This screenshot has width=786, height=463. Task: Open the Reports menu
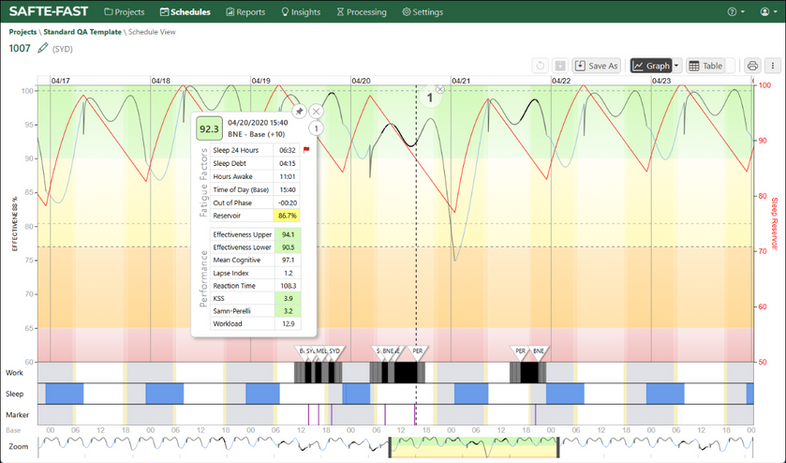245,12
